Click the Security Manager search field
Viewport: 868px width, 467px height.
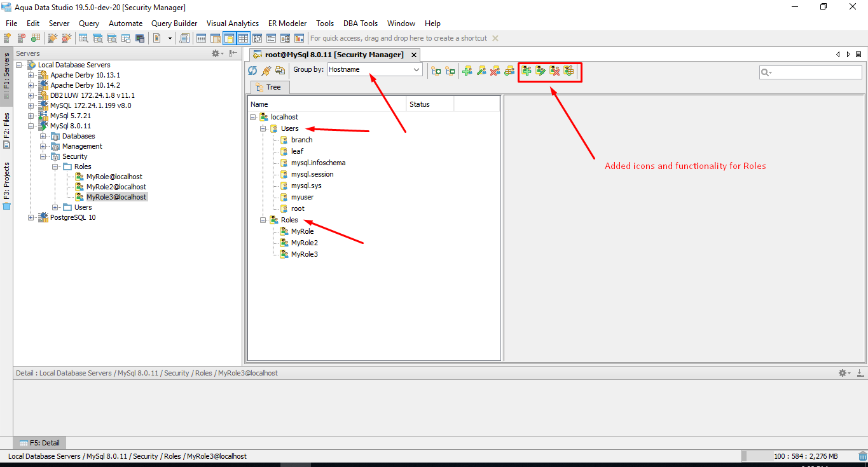[811, 72]
